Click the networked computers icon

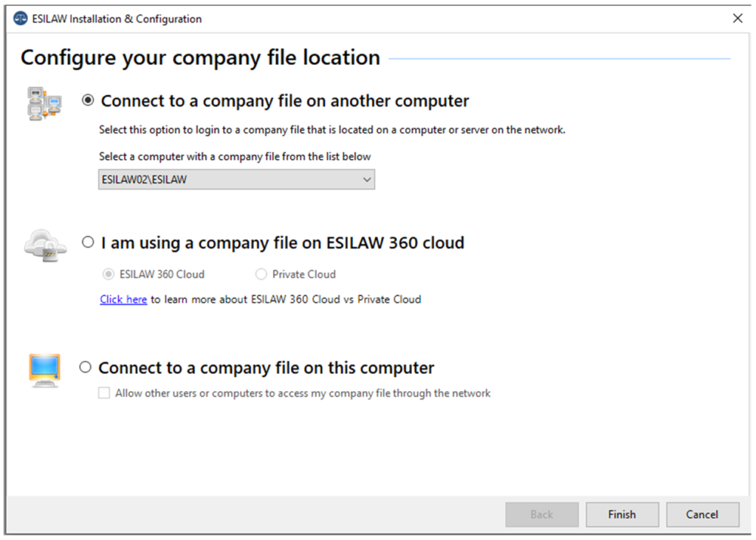[x=44, y=103]
